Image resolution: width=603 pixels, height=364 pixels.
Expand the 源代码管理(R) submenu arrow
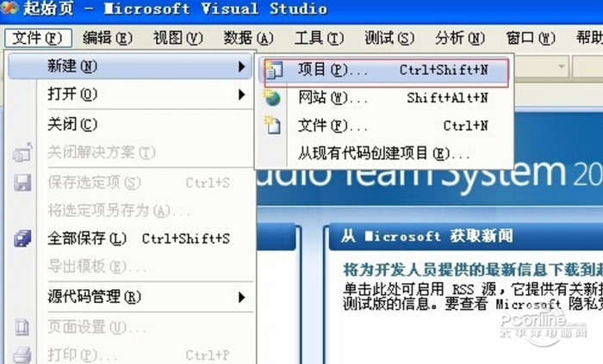pos(241,297)
